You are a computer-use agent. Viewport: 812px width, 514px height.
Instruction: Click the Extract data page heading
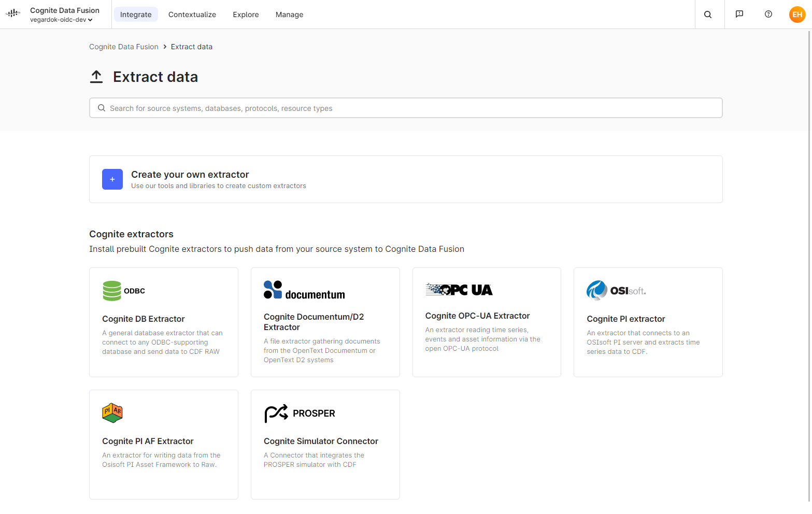pyautogui.click(x=155, y=77)
